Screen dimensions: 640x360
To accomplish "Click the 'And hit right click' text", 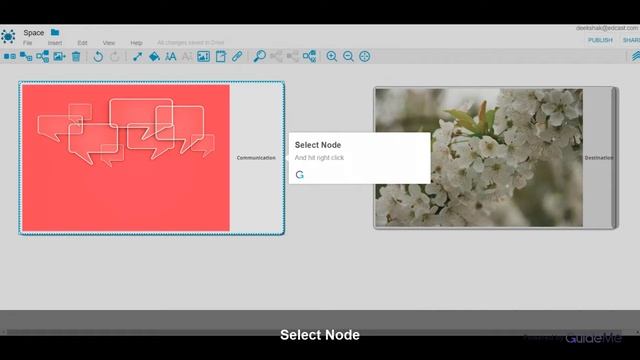I will [x=319, y=158].
